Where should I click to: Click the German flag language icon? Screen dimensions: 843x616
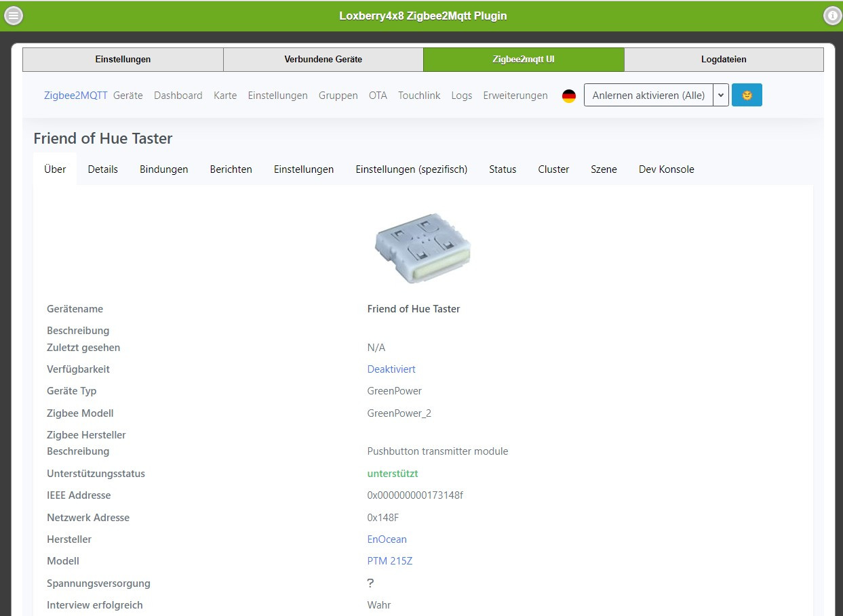pyautogui.click(x=569, y=96)
